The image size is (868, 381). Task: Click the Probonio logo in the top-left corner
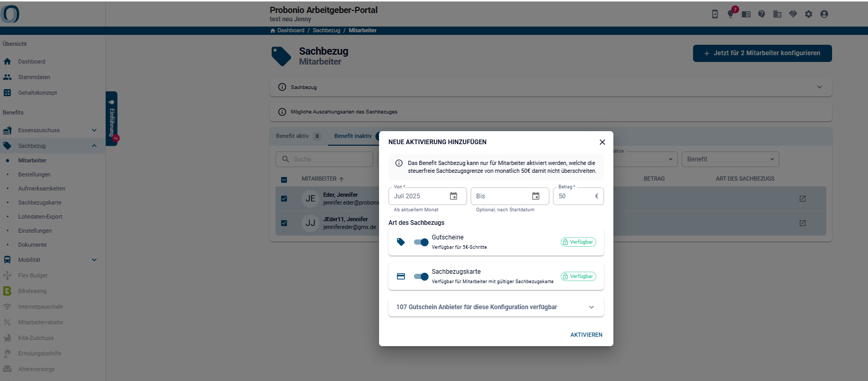click(x=10, y=14)
